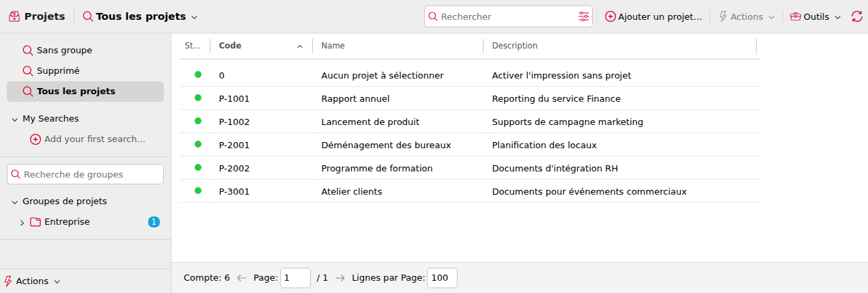The height and width of the screenshot is (293, 868).
Task: Click Supports de campagne marketing description
Action: click(568, 122)
